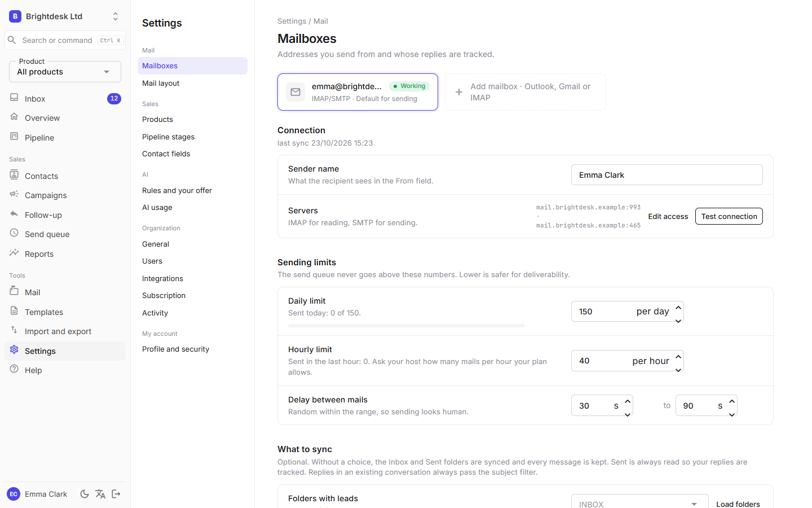Click the Sender name field
The width and height of the screenshot is (812, 508).
pyautogui.click(x=667, y=175)
